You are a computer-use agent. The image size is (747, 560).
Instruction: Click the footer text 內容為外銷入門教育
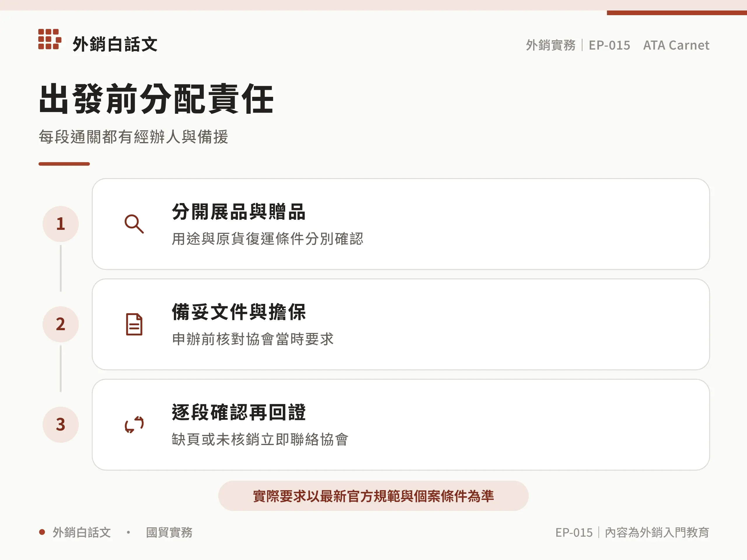[x=657, y=532]
